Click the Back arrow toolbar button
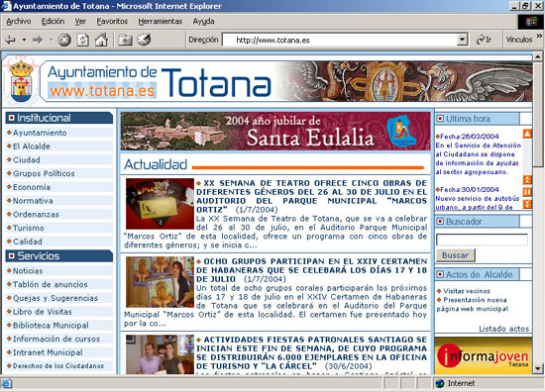 pos(11,40)
